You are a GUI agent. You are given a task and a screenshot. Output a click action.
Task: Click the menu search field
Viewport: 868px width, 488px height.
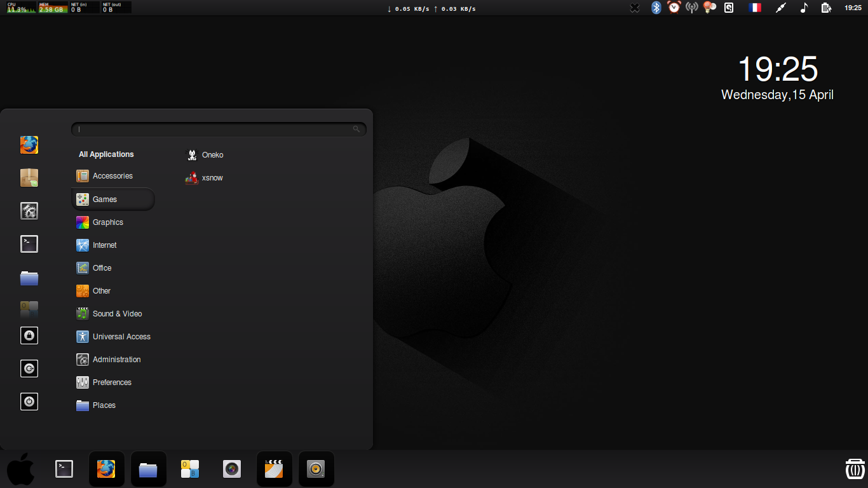coord(219,129)
